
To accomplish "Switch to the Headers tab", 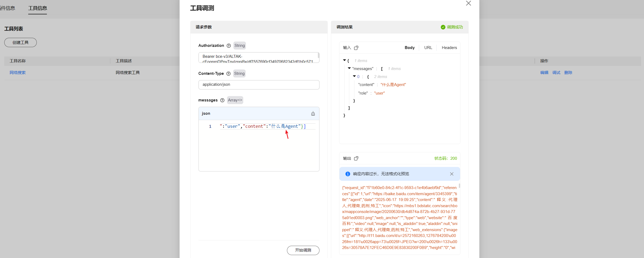I will pos(449,48).
